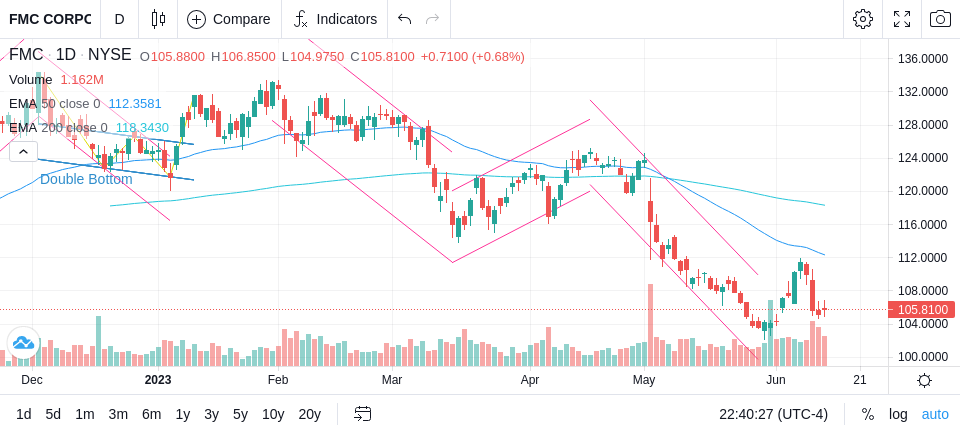The width and height of the screenshot is (960, 433).
Task: Enter fullscreen mode
Action: click(x=902, y=19)
